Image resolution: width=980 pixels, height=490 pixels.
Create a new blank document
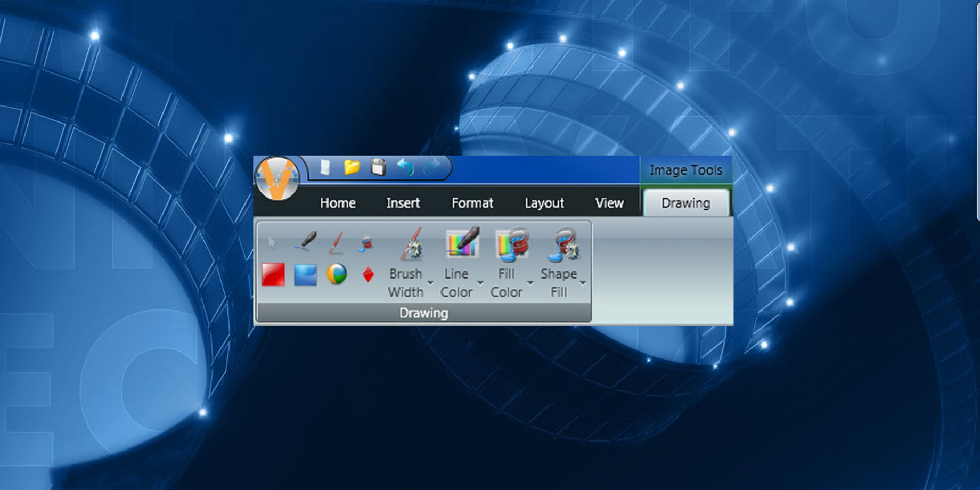click(325, 168)
